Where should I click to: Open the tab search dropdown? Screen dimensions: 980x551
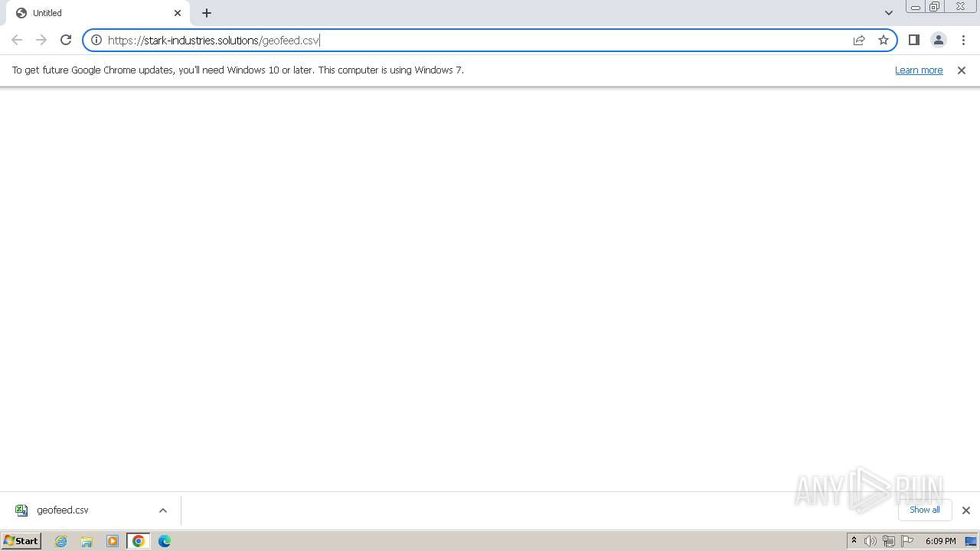[888, 13]
